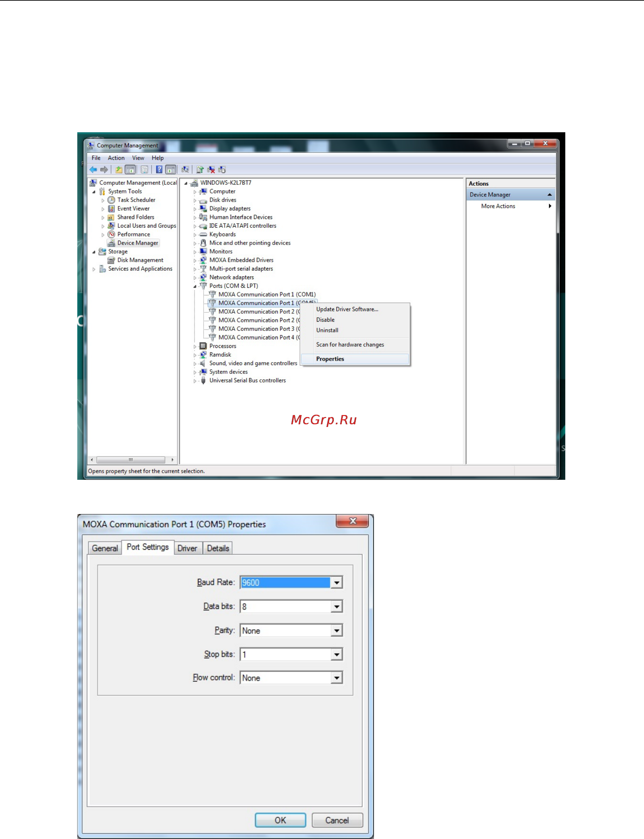Choose Scan for hardware changes in context menu
This screenshot has width=644, height=839.
pos(355,345)
